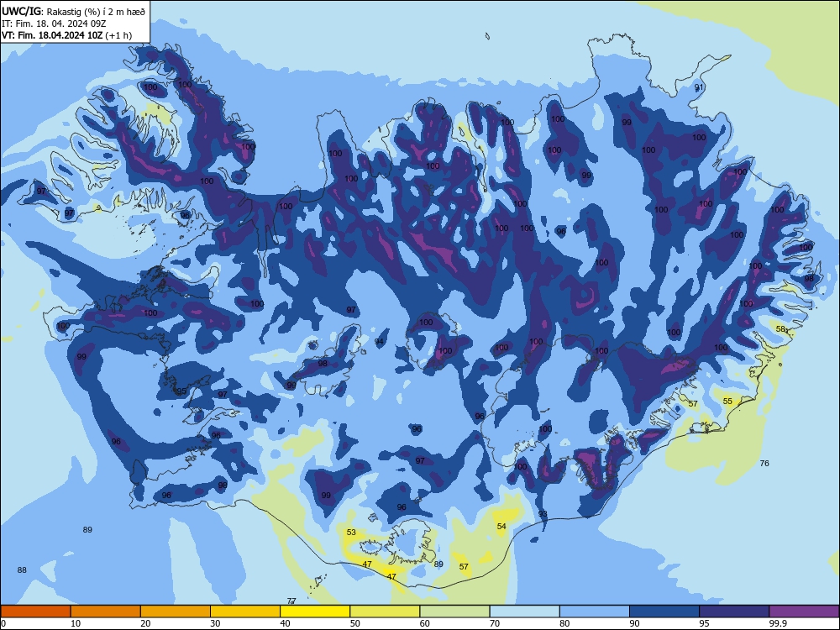The image size is (840, 630).
Task: Click the legend tick label '99.9'
Action: (777, 623)
